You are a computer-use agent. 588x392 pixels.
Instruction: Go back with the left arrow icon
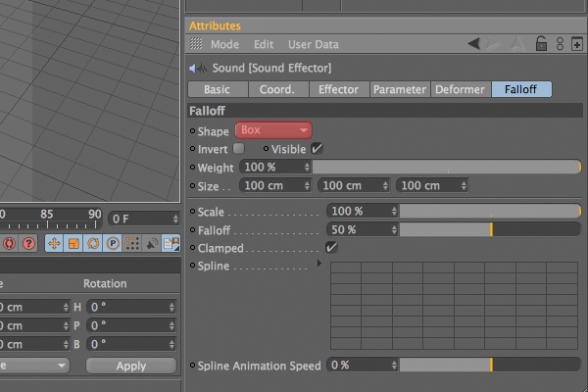pos(474,44)
